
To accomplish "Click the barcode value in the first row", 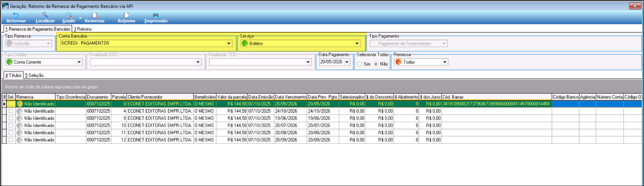I will [496, 104].
